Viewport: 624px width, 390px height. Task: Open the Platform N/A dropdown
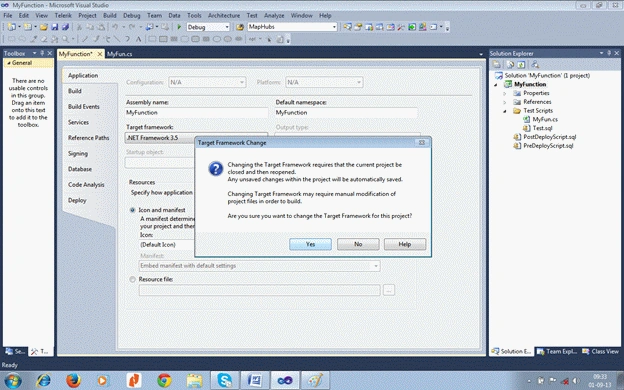click(324, 82)
